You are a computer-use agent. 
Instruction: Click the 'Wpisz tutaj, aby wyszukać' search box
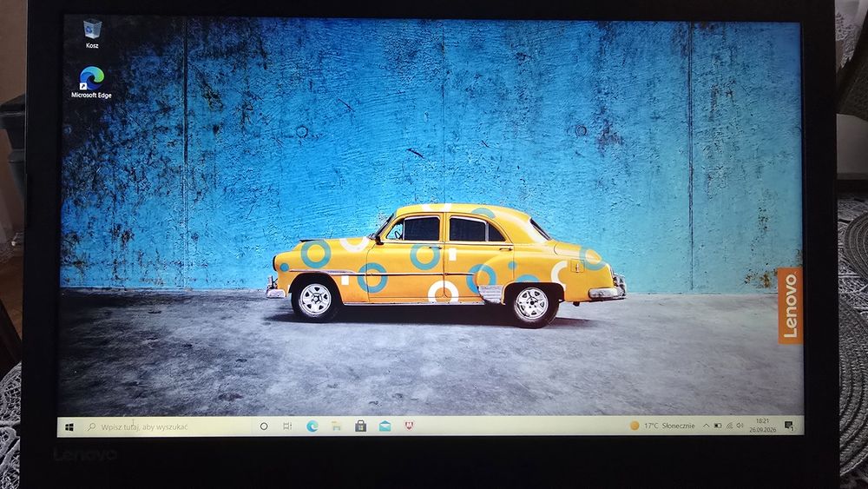pos(165,427)
